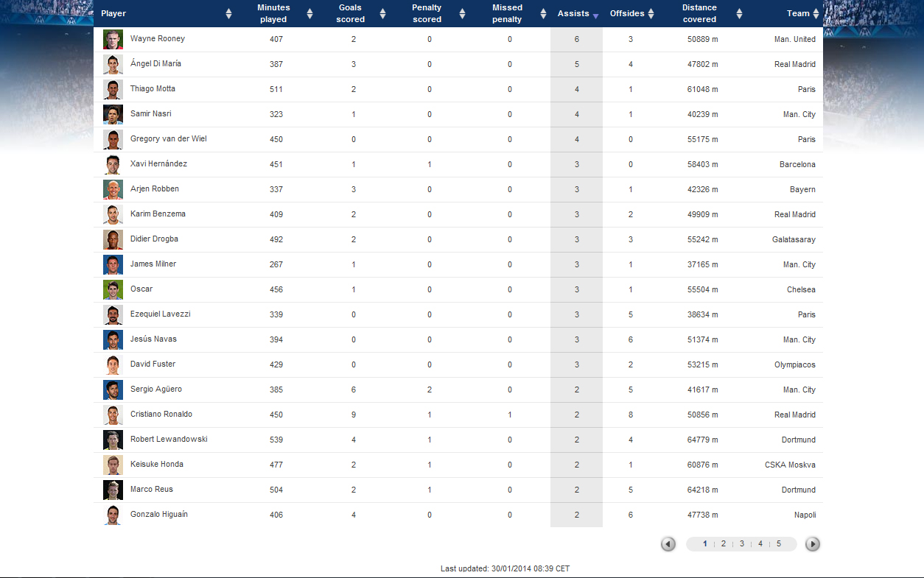This screenshot has width=924, height=578.
Task: Toggle Assists descending sort arrow
Action: pos(595,15)
